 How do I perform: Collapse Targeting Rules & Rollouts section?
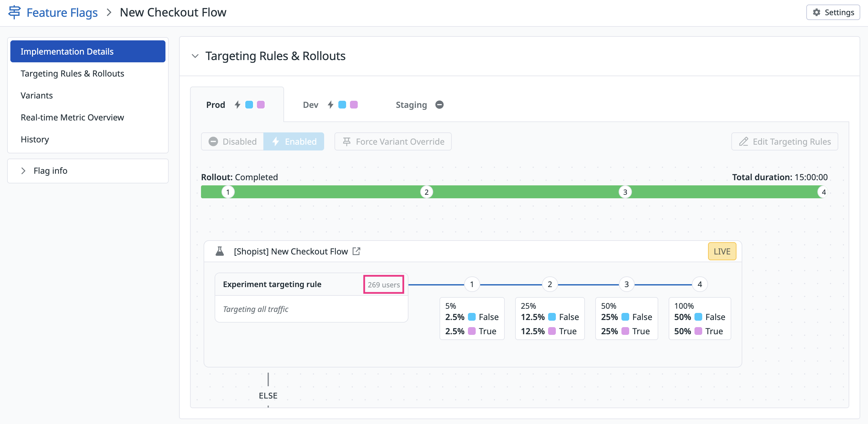(195, 56)
